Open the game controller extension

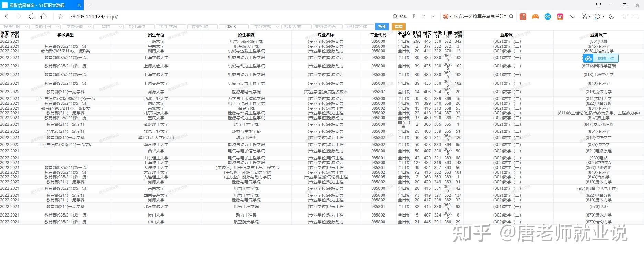click(x=535, y=16)
